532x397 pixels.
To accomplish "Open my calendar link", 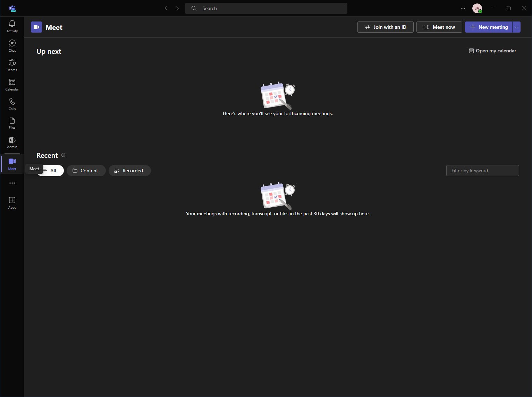I will click(x=492, y=51).
